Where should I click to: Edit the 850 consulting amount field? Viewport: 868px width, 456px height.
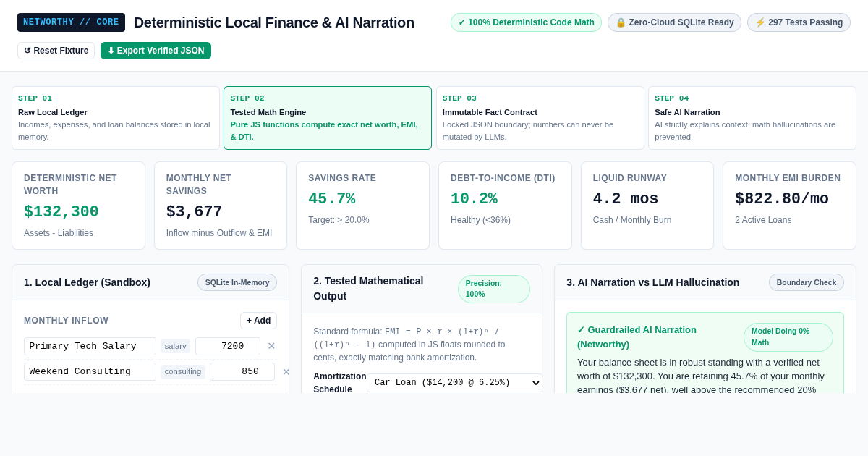click(x=242, y=371)
